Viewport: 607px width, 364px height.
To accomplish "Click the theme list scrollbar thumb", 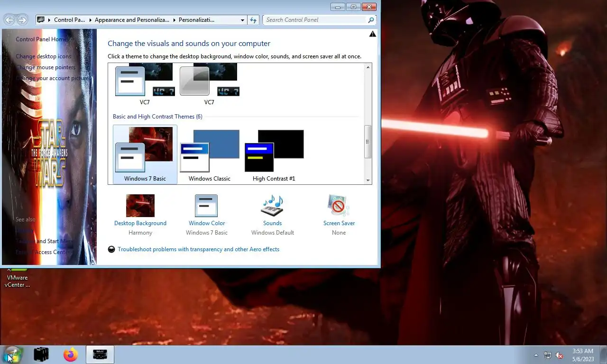I will pyautogui.click(x=368, y=142).
